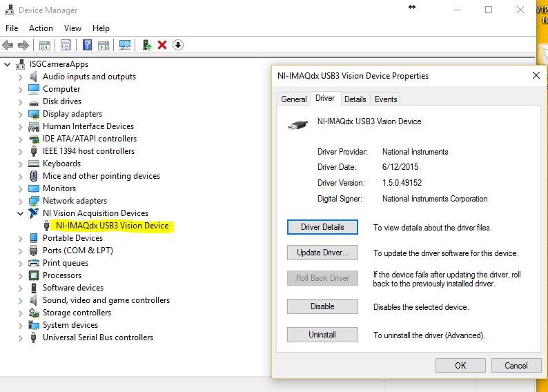The image size is (548, 392).
Task: Click the Processors chip icon
Action: [34, 275]
